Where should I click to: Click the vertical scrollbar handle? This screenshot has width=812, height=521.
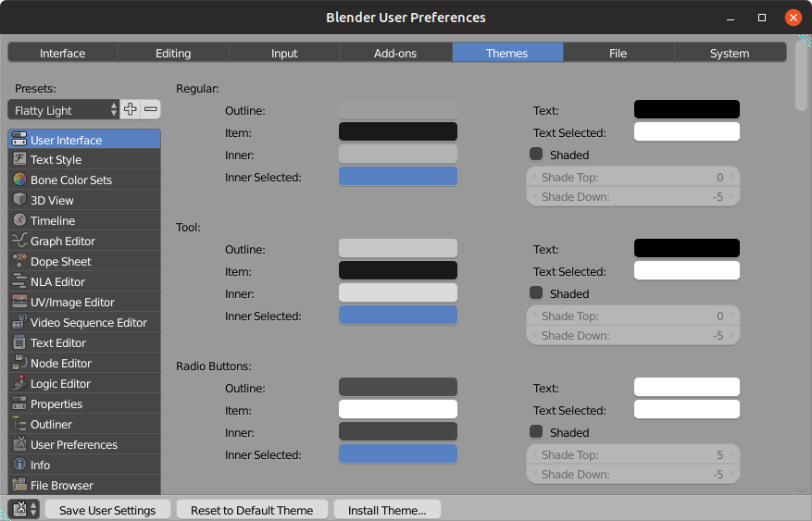pyautogui.click(x=801, y=74)
